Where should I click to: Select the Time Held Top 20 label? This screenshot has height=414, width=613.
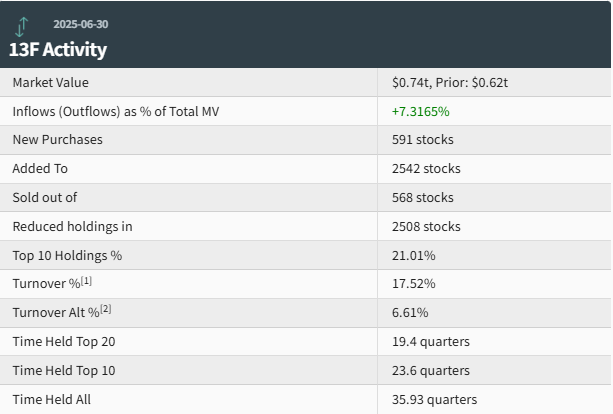64,342
